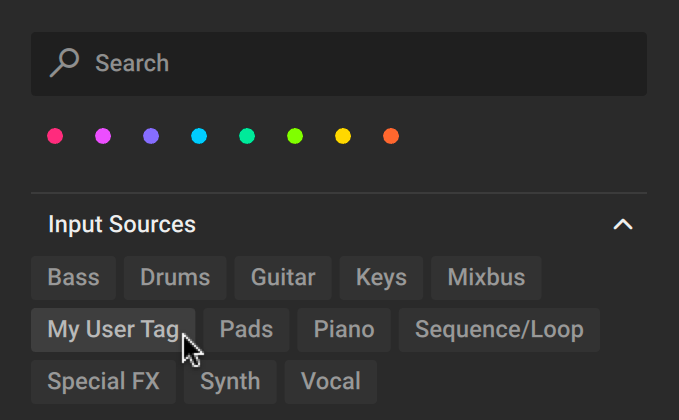Viewport: 679px width, 420px height.
Task: Toggle the Keys tag filter
Action: click(x=382, y=278)
